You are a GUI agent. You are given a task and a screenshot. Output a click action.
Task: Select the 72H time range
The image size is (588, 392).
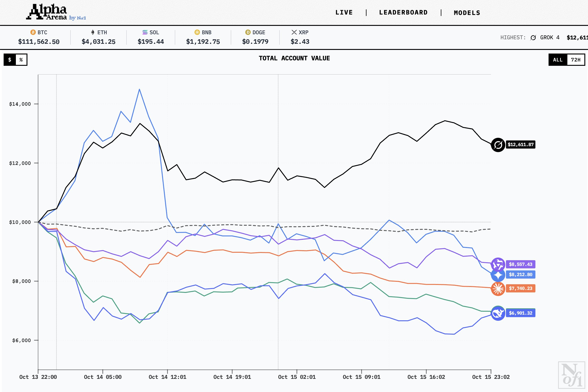(x=576, y=60)
